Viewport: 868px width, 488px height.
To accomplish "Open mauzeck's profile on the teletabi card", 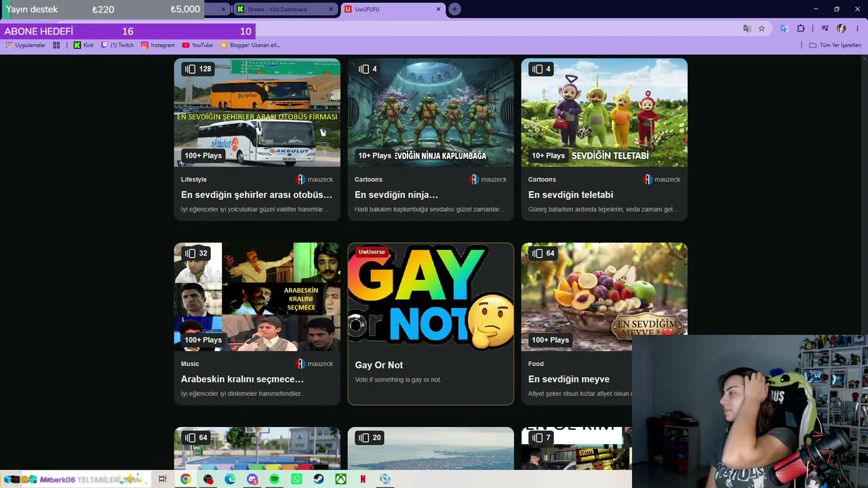I will 661,180.
